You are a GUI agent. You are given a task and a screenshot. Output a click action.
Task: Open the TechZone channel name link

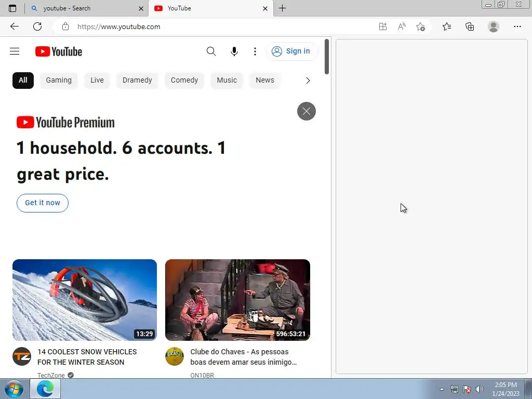(x=51, y=375)
